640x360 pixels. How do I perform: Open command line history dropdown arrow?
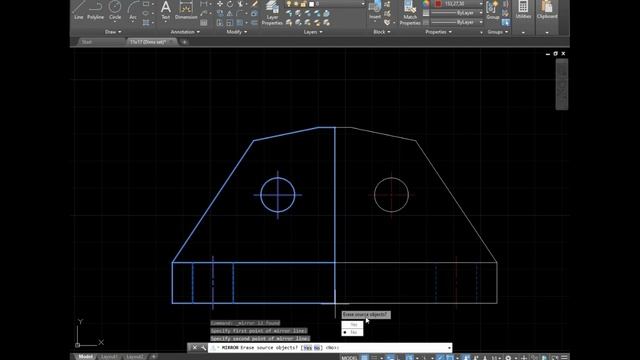click(449, 348)
